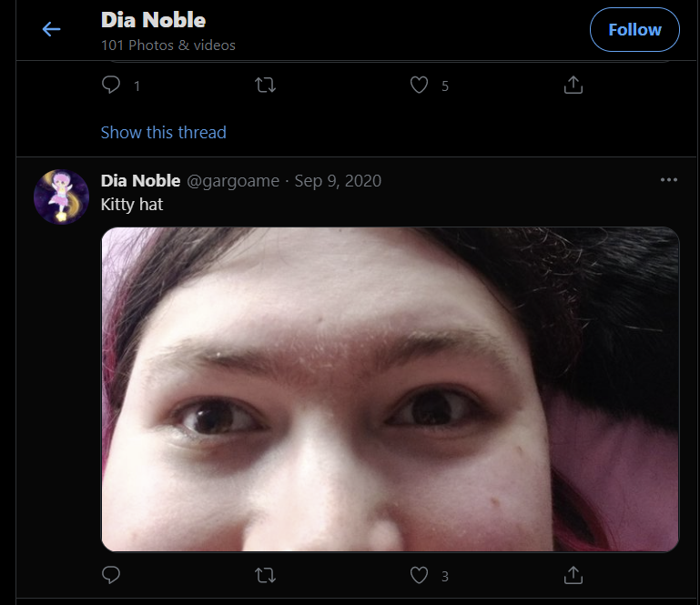The width and height of the screenshot is (700, 605).
Task: Retweet the top tweet
Action: pyautogui.click(x=265, y=85)
